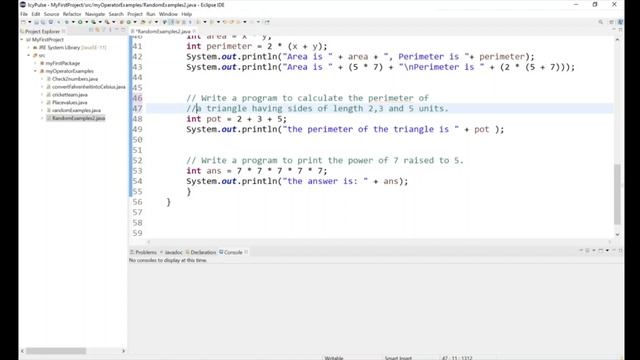The width and height of the screenshot is (640, 360).
Task: Expand the cricketteam.java node
Action: click(42, 95)
